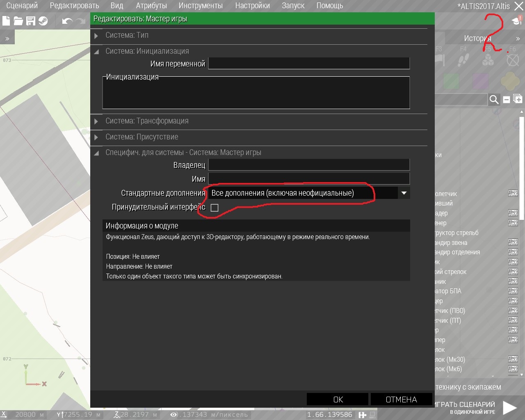Toggle the Принудительный интерфейс checkbox

click(x=215, y=208)
